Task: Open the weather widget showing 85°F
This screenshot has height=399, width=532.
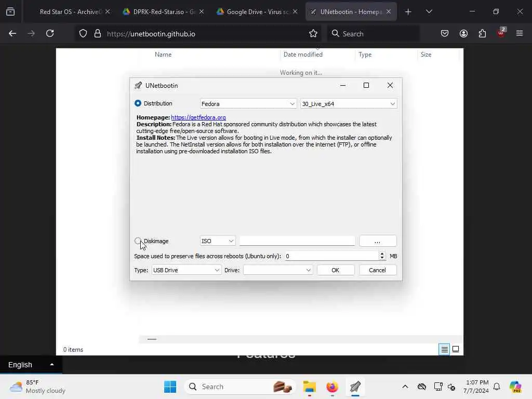Action: point(37,387)
